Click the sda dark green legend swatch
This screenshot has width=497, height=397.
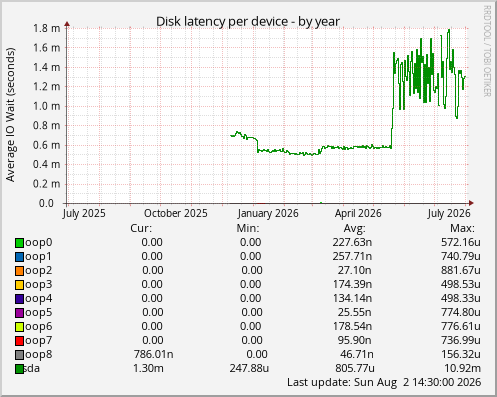click(19, 369)
